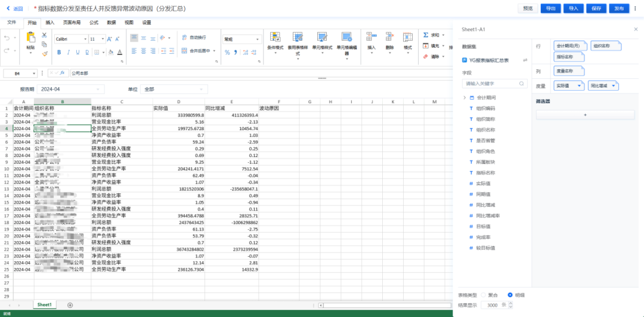Click the Format Painter brush icon
Screen dimensions: 644x317
point(44,53)
